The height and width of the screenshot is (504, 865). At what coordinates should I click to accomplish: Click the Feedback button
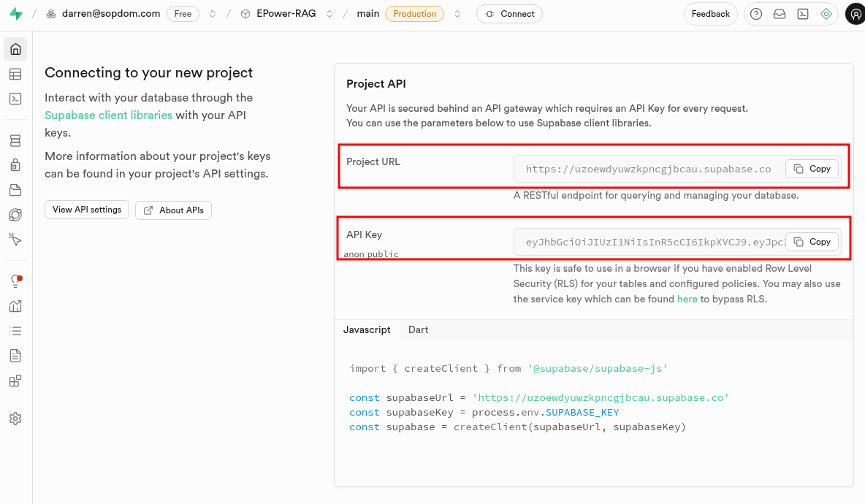tap(711, 14)
